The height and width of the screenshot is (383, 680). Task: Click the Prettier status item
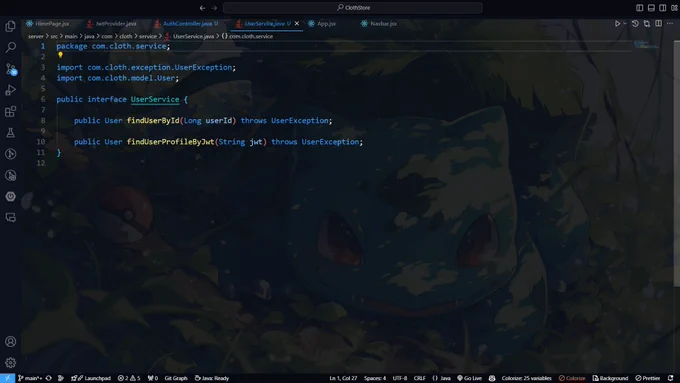pyautogui.click(x=647, y=378)
